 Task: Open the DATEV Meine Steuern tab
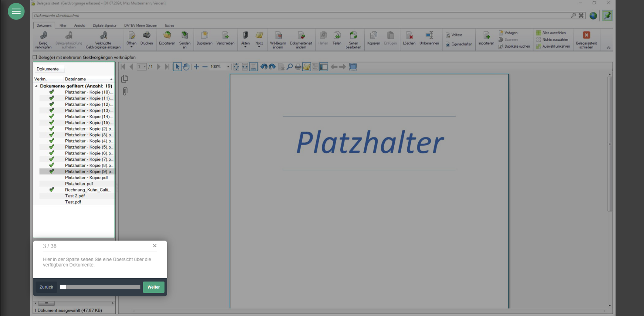(x=141, y=26)
